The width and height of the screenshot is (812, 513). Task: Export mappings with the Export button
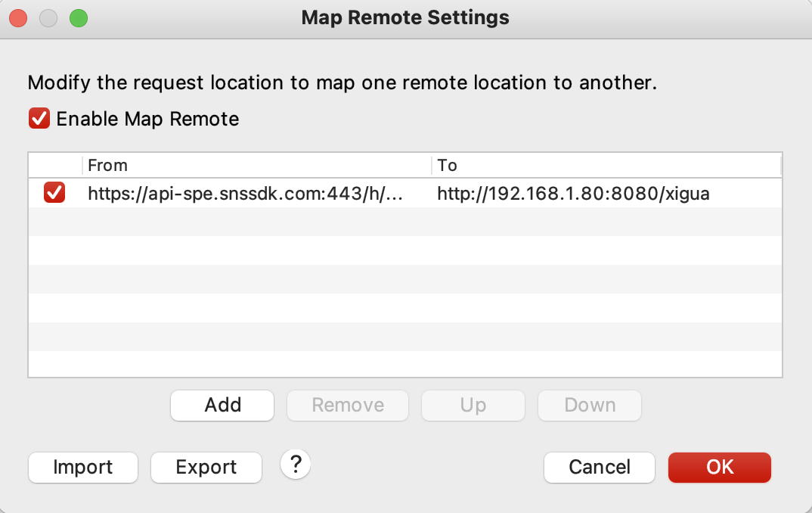[206, 468]
